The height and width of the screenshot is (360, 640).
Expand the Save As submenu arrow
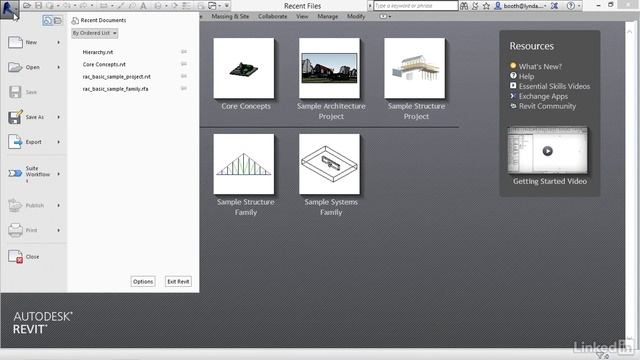pyautogui.click(x=59, y=117)
